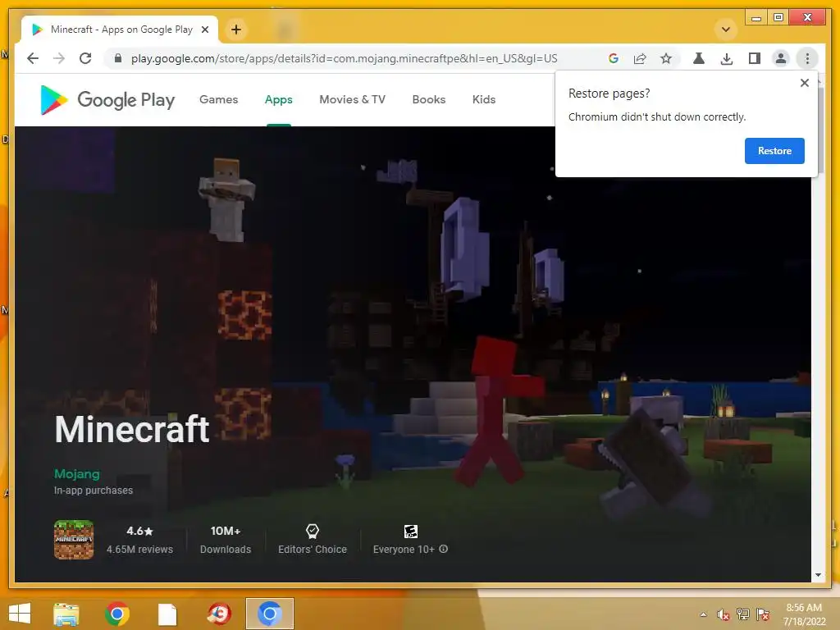Click the address bar URL field

[344, 58]
